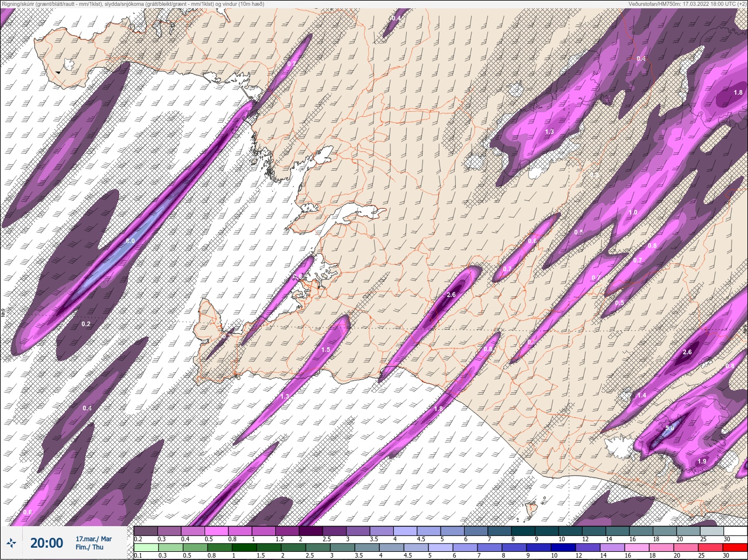Viewport: 748px width, 560px height.
Task: Click snow scale swatch between 4 and 4.5
Action: pyautogui.click(x=405, y=531)
